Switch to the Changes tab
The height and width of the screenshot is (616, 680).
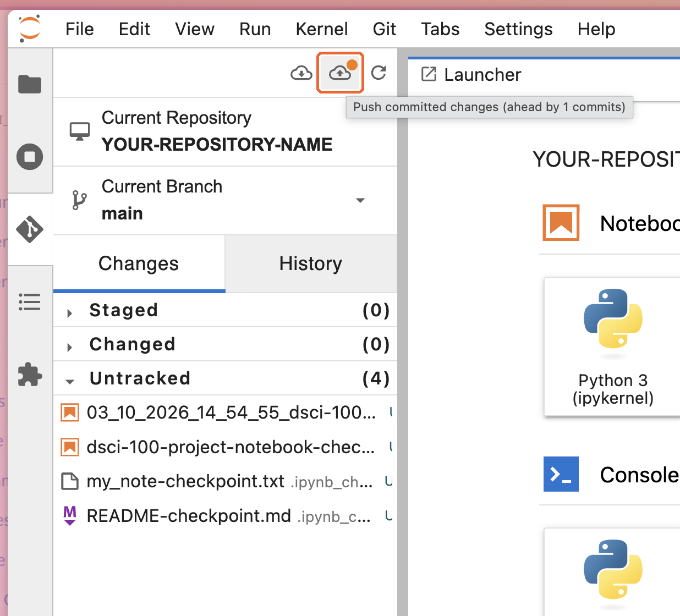(x=139, y=263)
